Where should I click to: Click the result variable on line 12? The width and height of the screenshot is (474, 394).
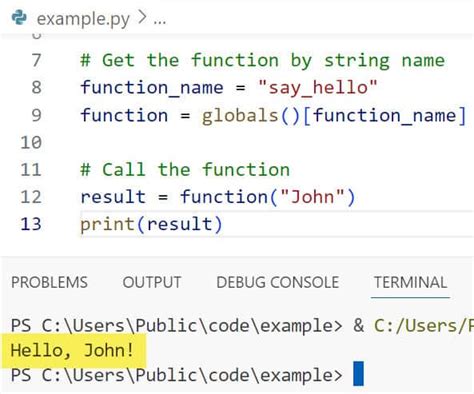tap(113, 197)
